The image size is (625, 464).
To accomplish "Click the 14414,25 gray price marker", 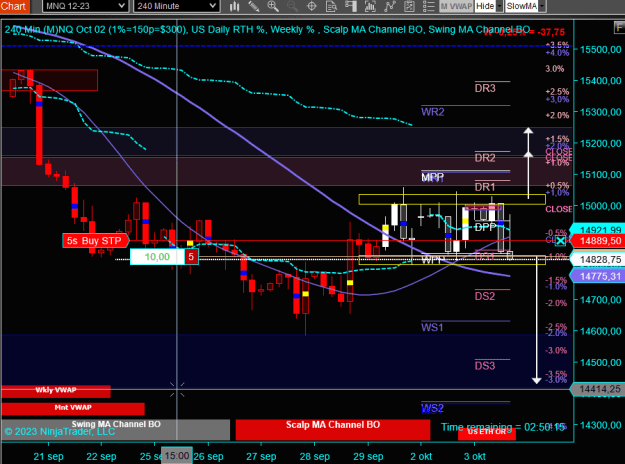I will click(x=599, y=389).
